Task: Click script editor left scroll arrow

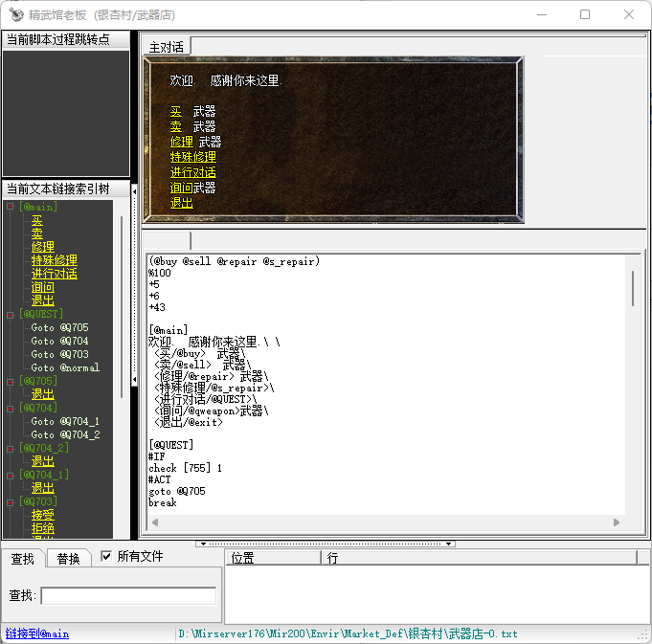Action: (x=155, y=522)
